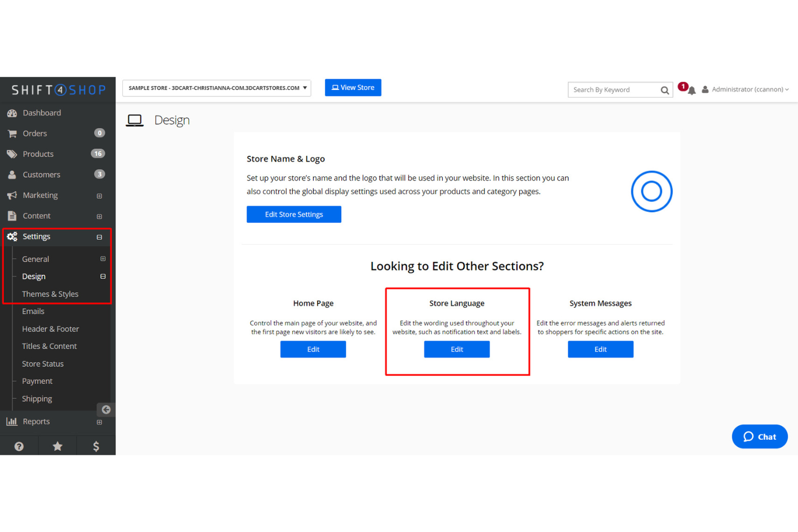This screenshot has width=798, height=532.
Task: Click the notifications bell icon
Action: 691,90
